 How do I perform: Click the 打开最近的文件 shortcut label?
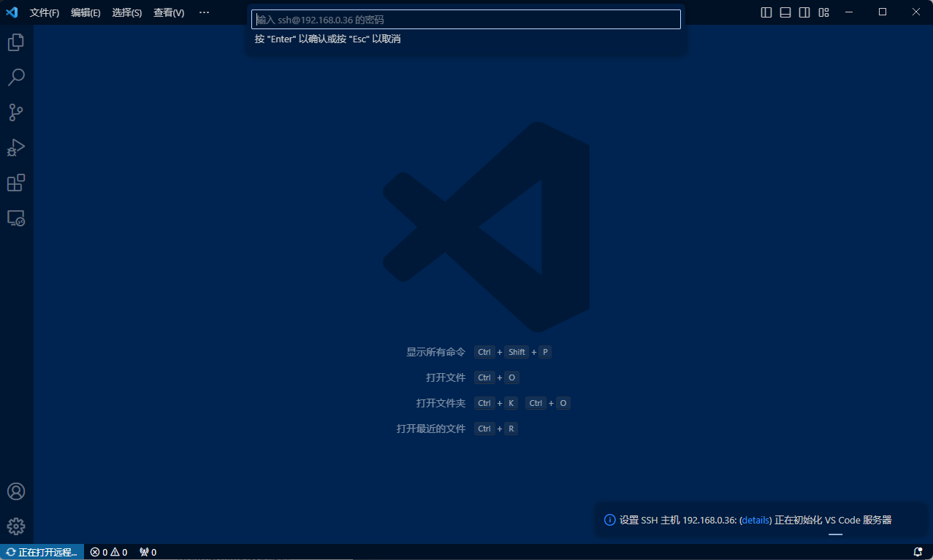[431, 429]
